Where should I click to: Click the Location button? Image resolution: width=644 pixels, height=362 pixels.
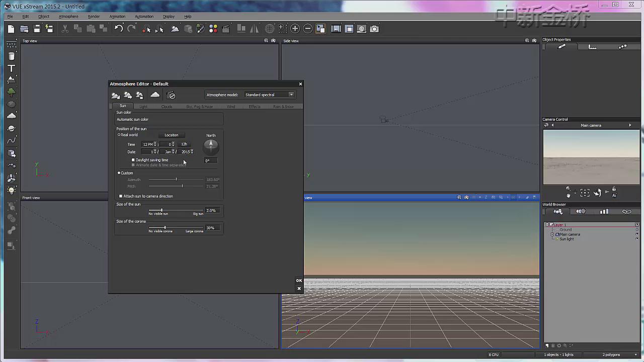[x=171, y=135]
